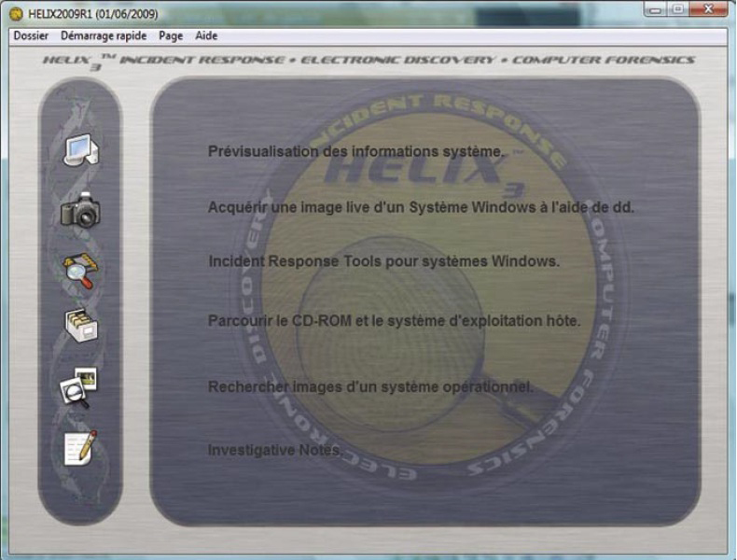Click the Page menu

[171, 35]
